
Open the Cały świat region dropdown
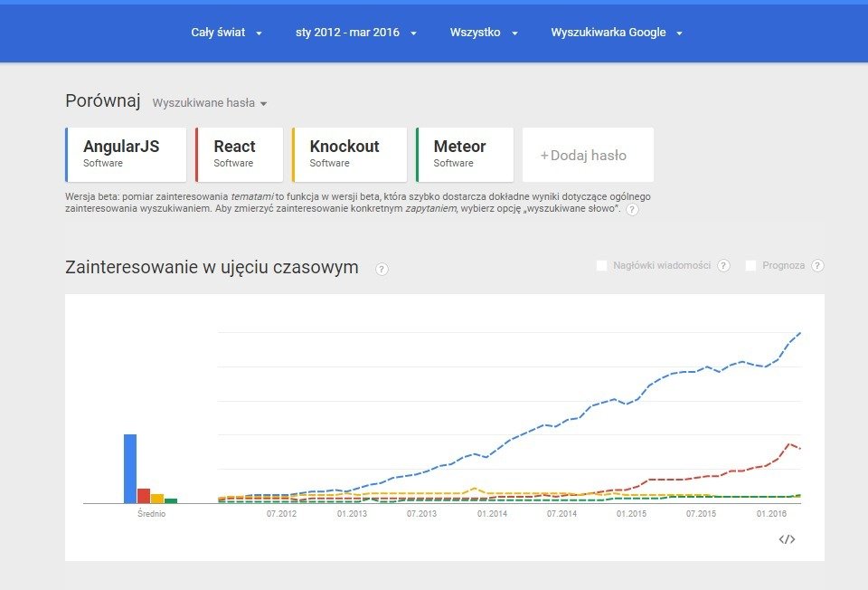pos(226,33)
